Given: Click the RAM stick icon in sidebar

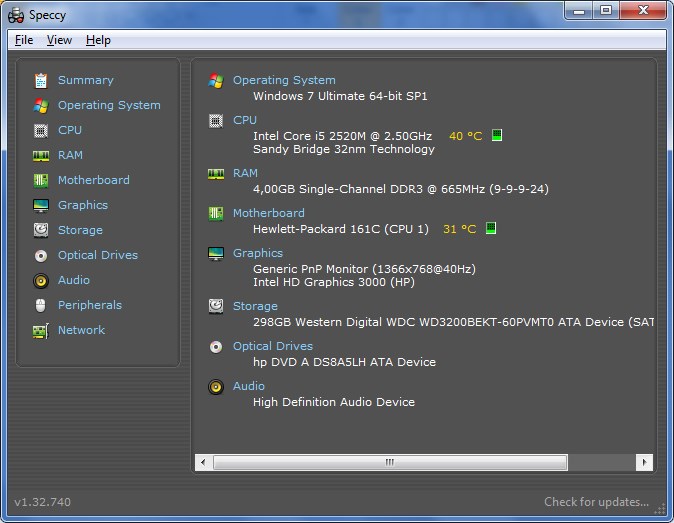Looking at the screenshot, I should point(41,156).
